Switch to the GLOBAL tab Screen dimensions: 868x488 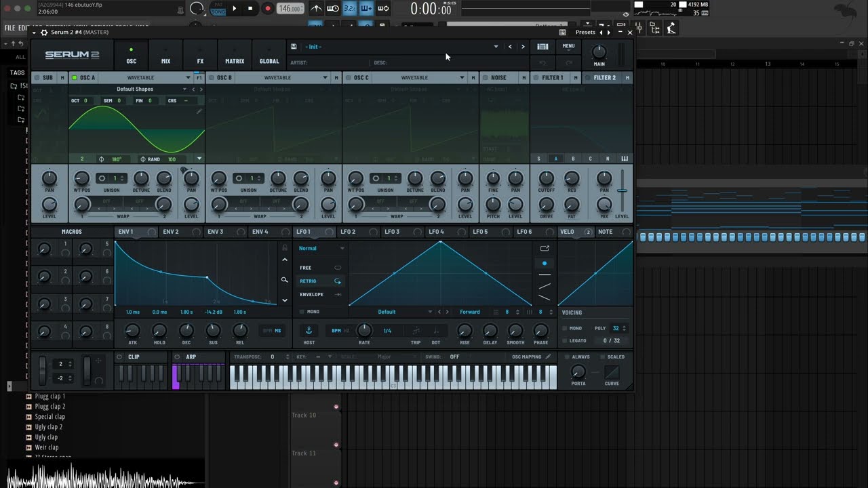pyautogui.click(x=269, y=56)
